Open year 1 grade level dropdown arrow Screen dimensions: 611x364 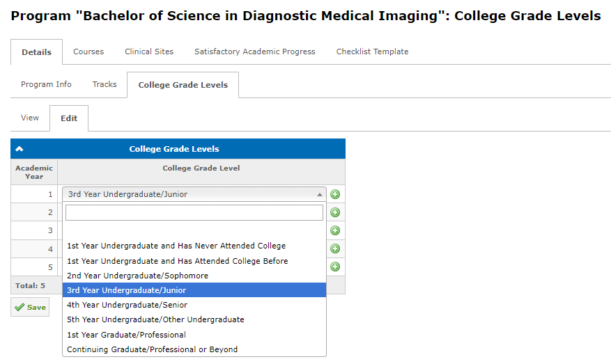[320, 195]
